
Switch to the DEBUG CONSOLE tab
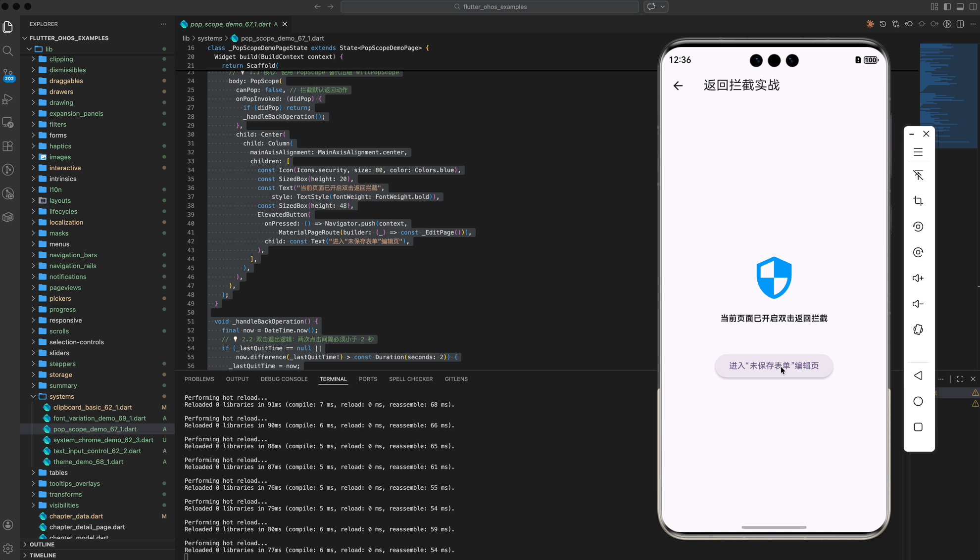click(284, 379)
